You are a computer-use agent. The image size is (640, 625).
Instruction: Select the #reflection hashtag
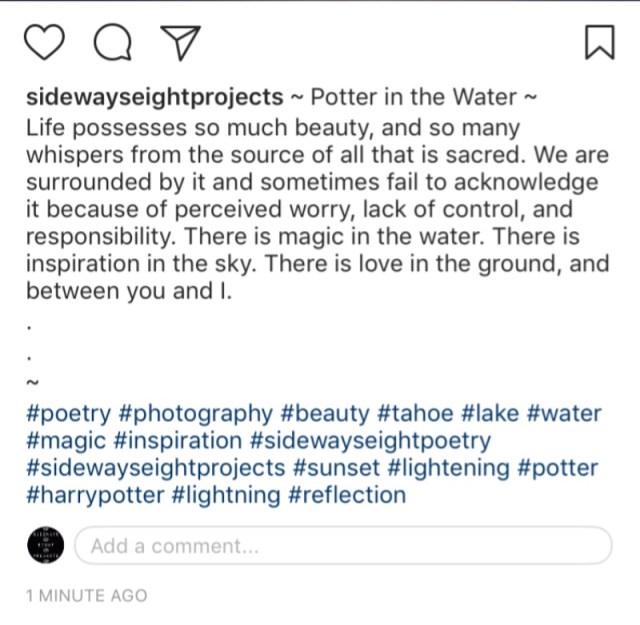pos(346,495)
